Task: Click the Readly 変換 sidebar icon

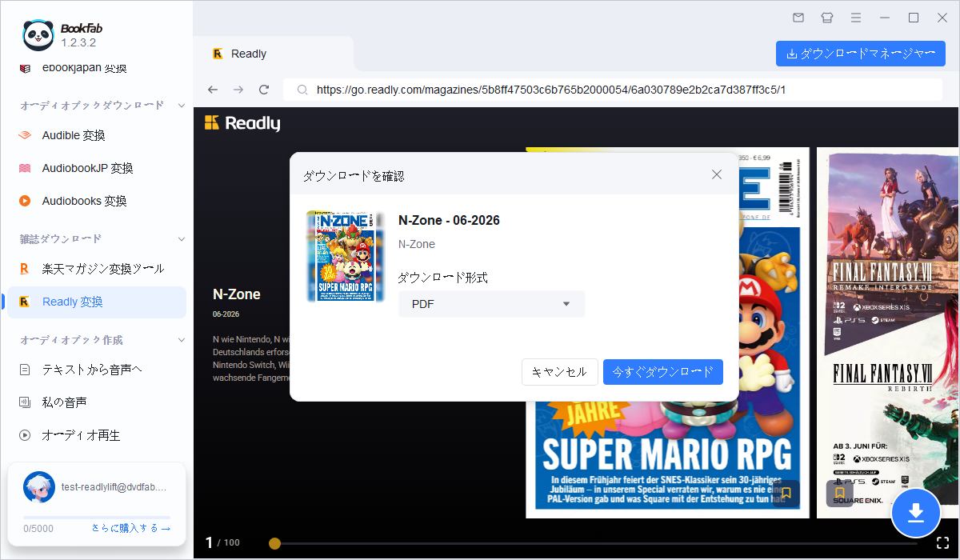Action: [x=26, y=302]
